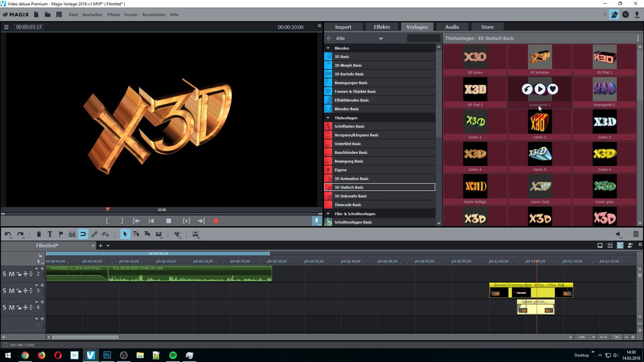Switch to the Import tab
The height and width of the screenshot is (362, 644).
click(x=343, y=27)
